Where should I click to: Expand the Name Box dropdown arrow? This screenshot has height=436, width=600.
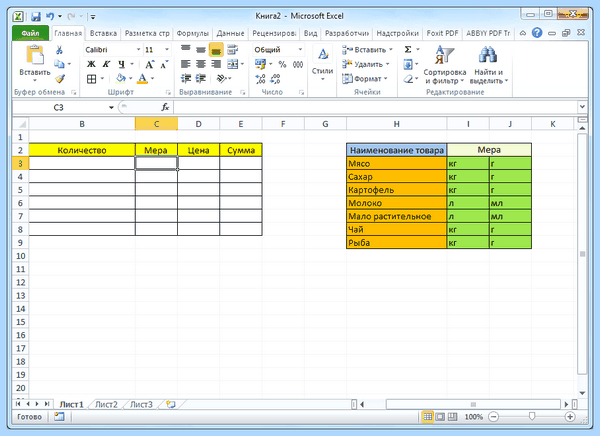coord(111,108)
